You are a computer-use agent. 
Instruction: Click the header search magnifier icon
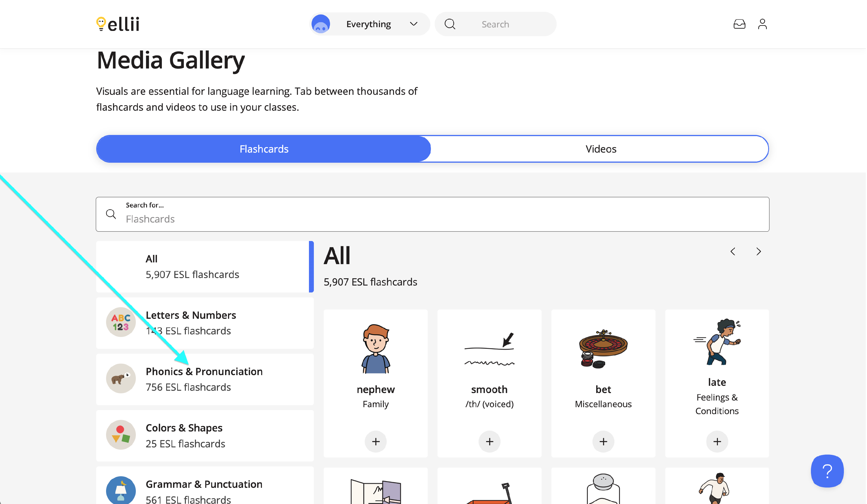tap(450, 24)
